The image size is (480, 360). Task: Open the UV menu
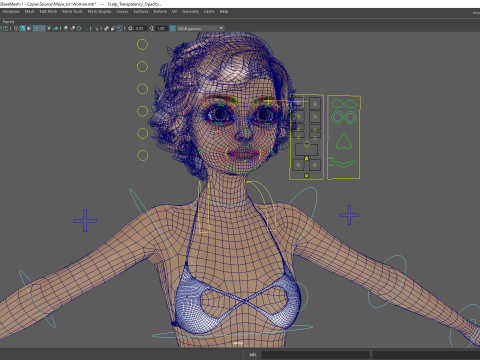coord(174,12)
